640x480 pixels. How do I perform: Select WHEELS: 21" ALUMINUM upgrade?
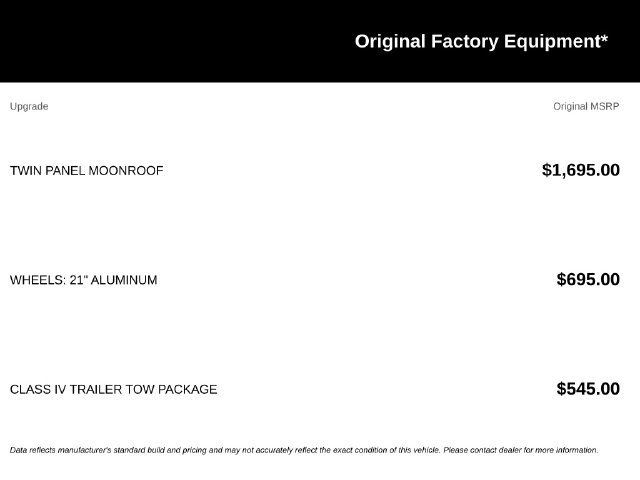pyautogui.click(x=84, y=280)
